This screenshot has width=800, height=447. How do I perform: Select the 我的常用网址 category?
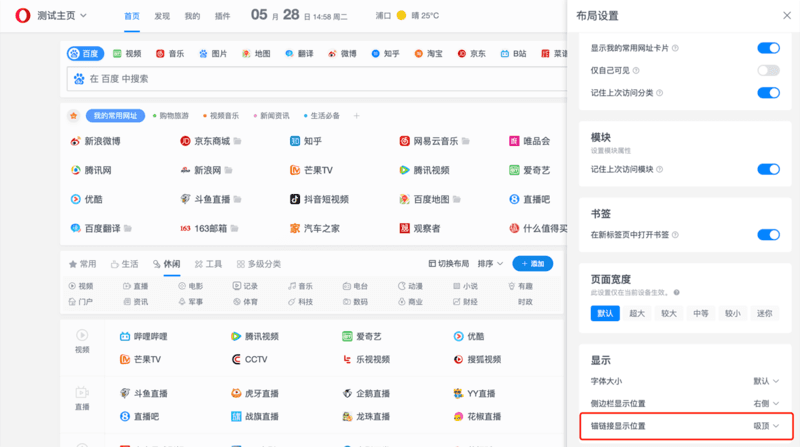(x=115, y=116)
